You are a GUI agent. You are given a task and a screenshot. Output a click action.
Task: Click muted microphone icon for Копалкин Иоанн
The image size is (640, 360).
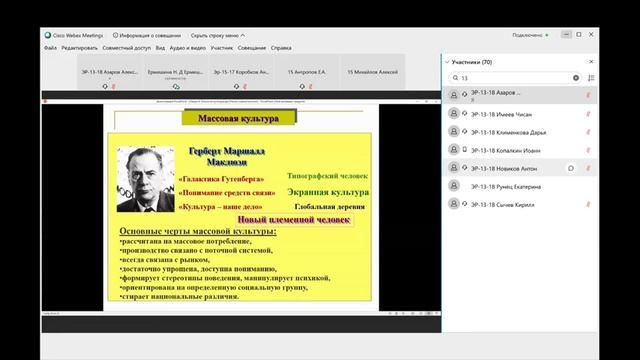coord(588,150)
